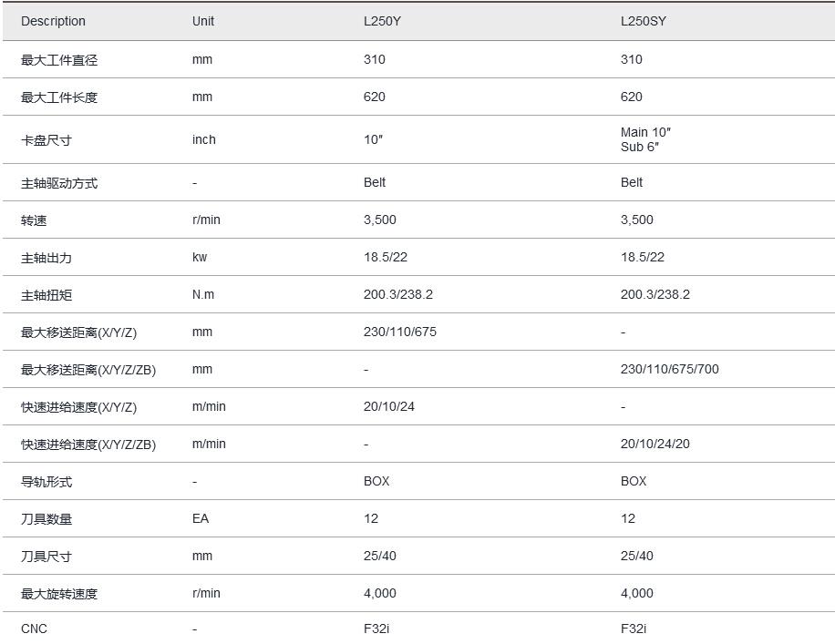Select the L250SY column header
This screenshot has height=644, width=835.
click(x=644, y=21)
